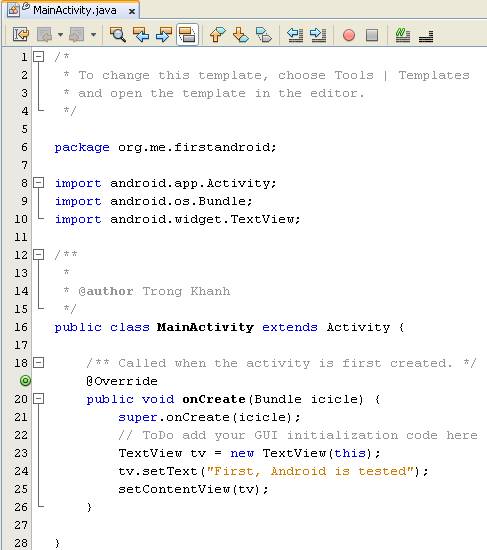Click the green Override glyph in gutter
Viewport: 487px width, 550px height.
(x=25, y=381)
